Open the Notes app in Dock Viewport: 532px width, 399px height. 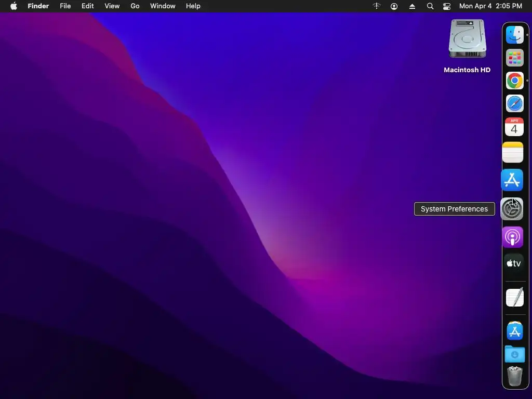click(x=513, y=152)
